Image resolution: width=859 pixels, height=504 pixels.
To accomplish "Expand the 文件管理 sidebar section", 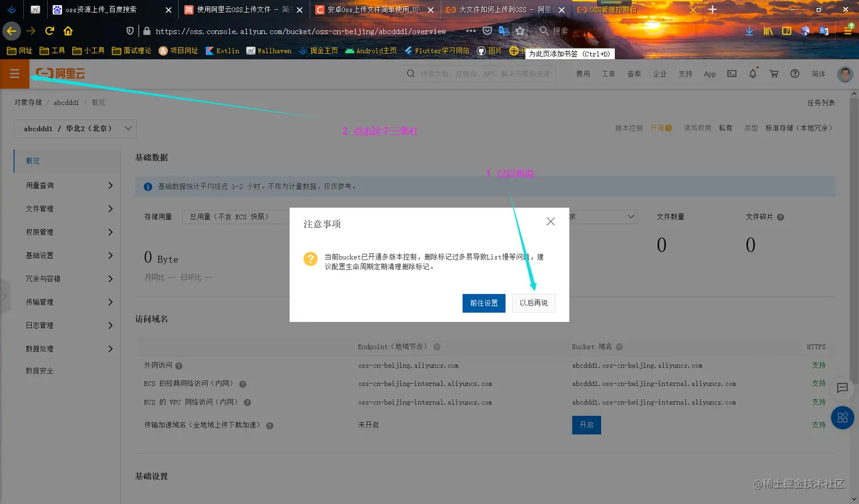I will pos(64,207).
